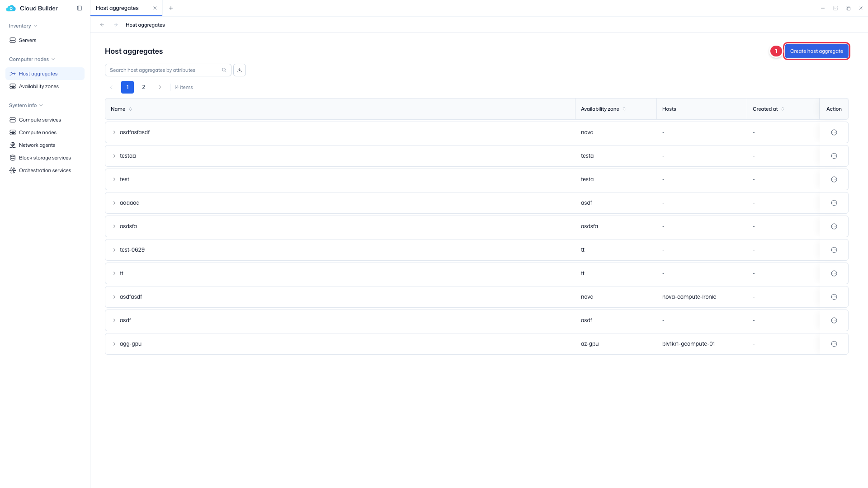The image size is (868, 488).
Task: Open action menu for asdfasfasdf row
Action: 834,132
